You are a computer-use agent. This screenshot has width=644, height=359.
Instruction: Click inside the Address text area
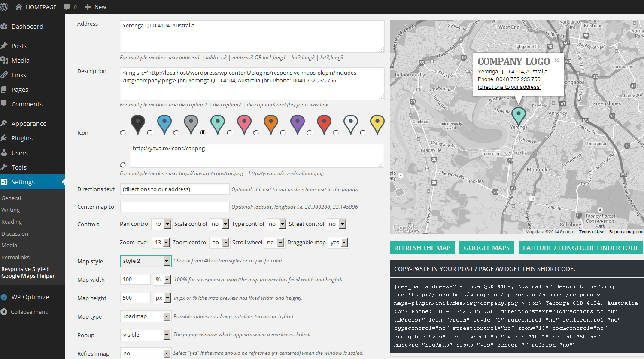pos(252,36)
